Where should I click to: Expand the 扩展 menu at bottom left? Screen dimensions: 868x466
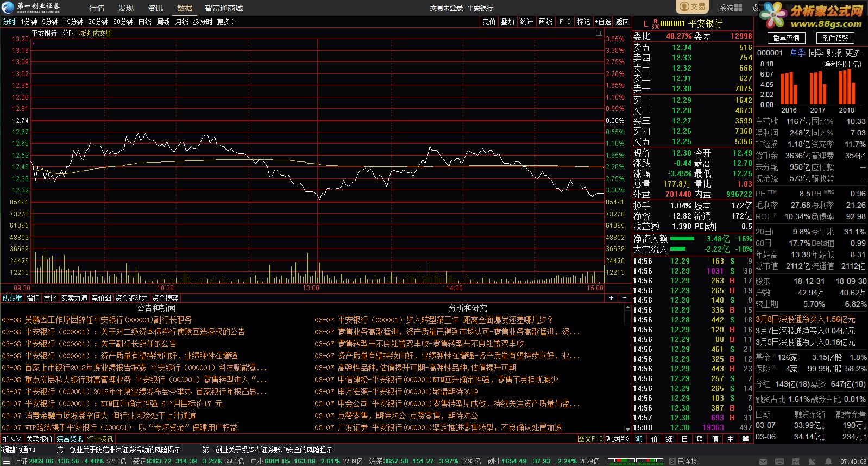click(11, 439)
